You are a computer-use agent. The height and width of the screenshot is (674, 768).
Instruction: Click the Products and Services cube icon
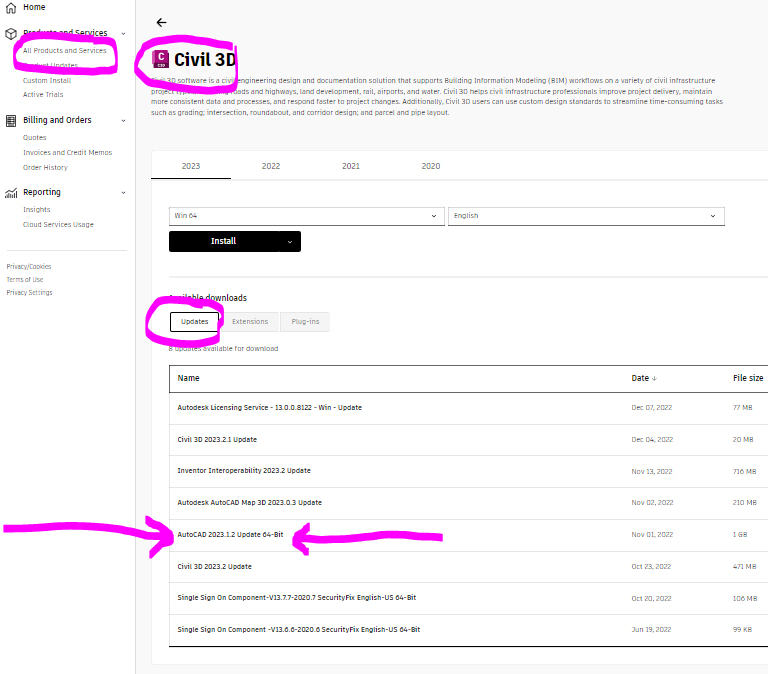pos(11,33)
